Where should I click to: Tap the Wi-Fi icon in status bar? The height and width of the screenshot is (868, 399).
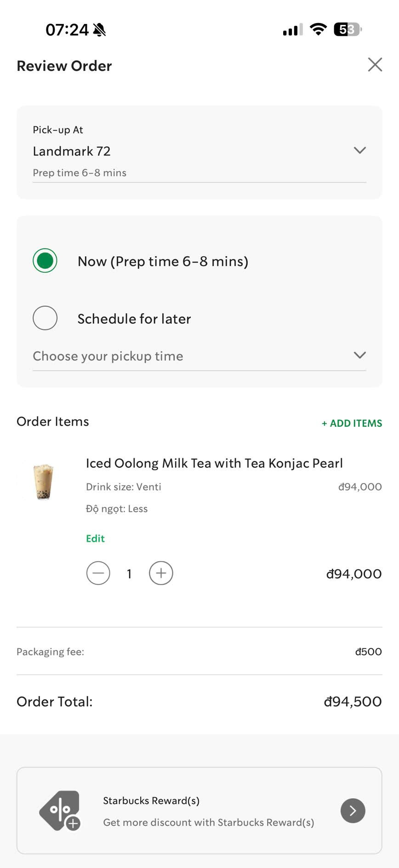coord(318,29)
